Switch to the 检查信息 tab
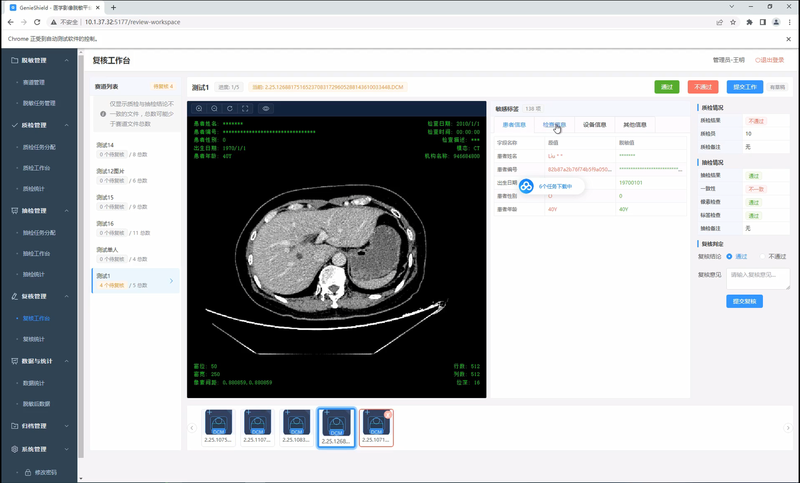The height and width of the screenshot is (483, 800). [x=554, y=124]
